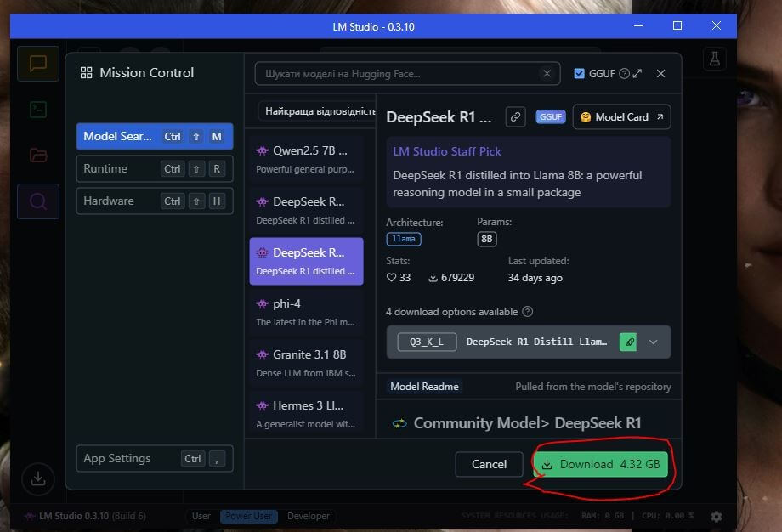The width and height of the screenshot is (782, 532).
Task: Click the 34 days ago value
Action: 535,278
